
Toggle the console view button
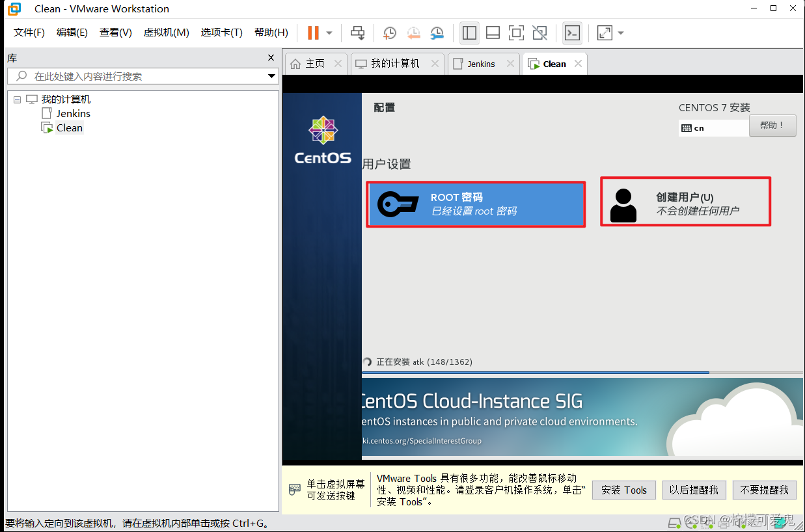tap(572, 33)
